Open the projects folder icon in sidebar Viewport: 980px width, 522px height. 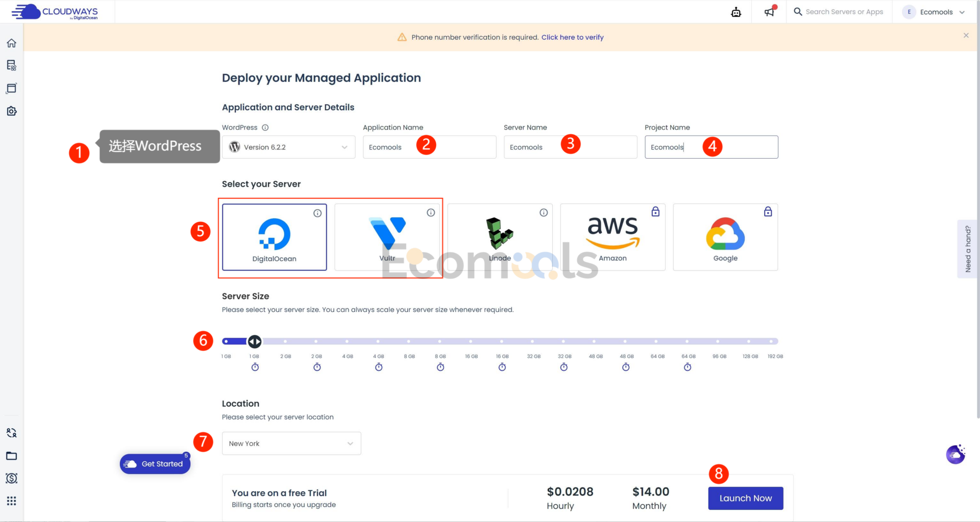[x=11, y=456]
